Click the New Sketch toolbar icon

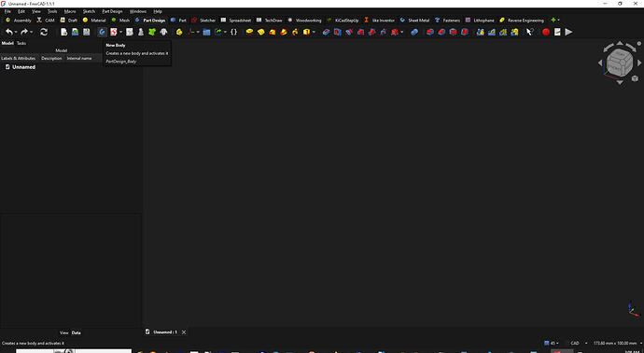click(x=113, y=32)
